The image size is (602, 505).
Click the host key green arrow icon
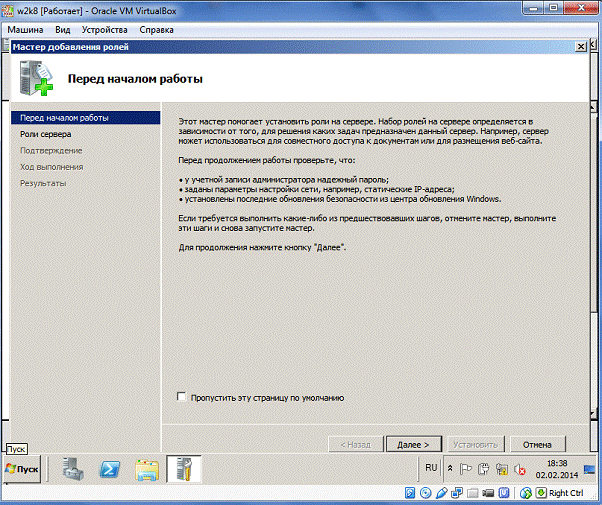(x=541, y=493)
